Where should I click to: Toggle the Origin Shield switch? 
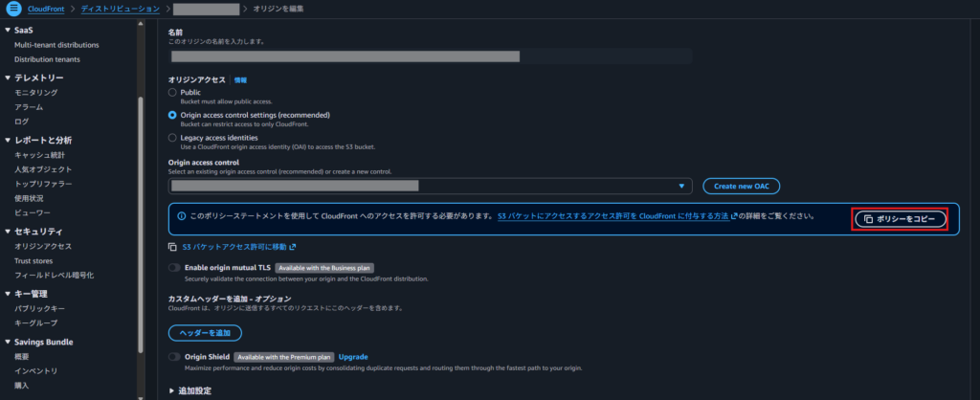174,357
